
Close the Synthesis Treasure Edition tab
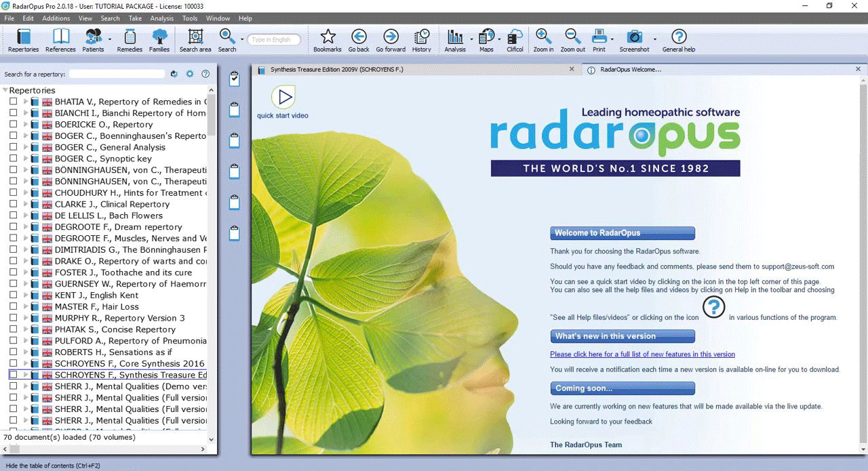click(x=572, y=69)
